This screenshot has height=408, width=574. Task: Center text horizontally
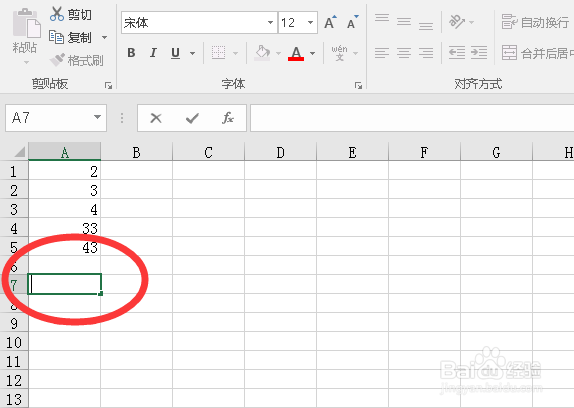[404, 53]
